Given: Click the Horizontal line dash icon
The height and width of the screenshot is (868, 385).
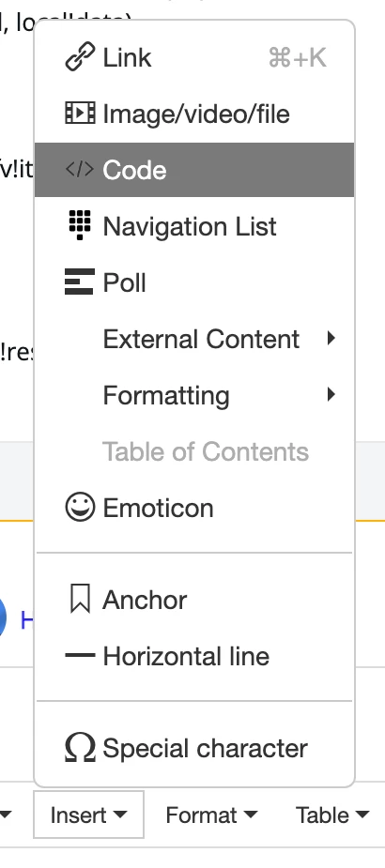Looking at the screenshot, I should tap(80, 656).
